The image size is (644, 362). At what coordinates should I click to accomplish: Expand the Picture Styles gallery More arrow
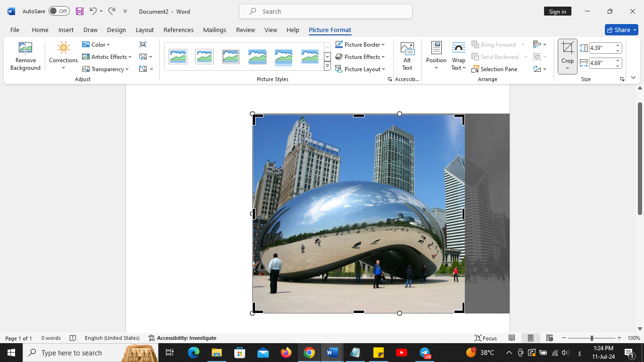click(x=327, y=67)
